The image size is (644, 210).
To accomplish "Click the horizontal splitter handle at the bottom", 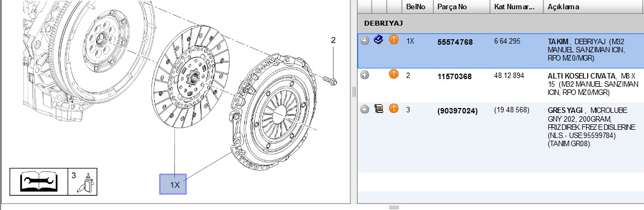I will (394, 207).
